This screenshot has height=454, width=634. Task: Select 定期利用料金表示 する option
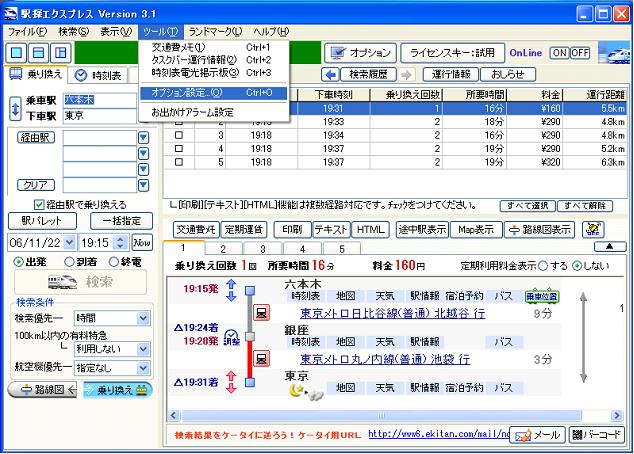[543, 266]
